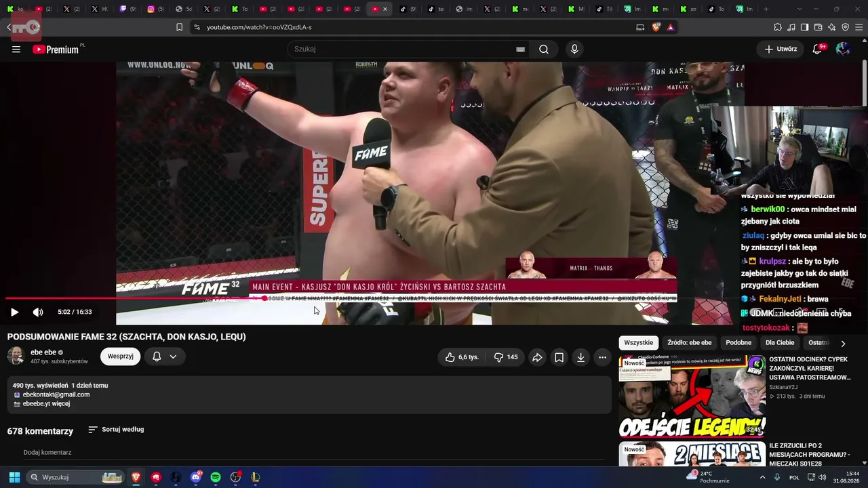Open the Windows Start menu
The width and height of the screenshot is (868, 488).
(x=14, y=477)
